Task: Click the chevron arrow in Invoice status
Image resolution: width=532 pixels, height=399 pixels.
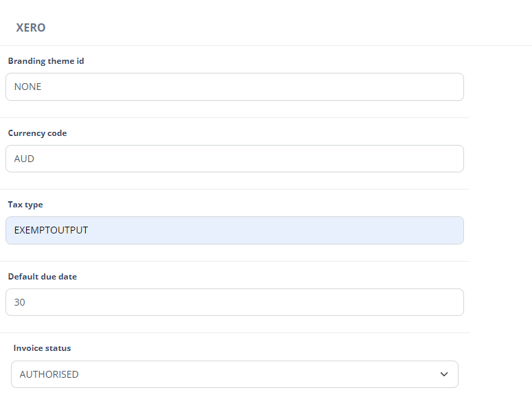Action: click(x=444, y=374)
